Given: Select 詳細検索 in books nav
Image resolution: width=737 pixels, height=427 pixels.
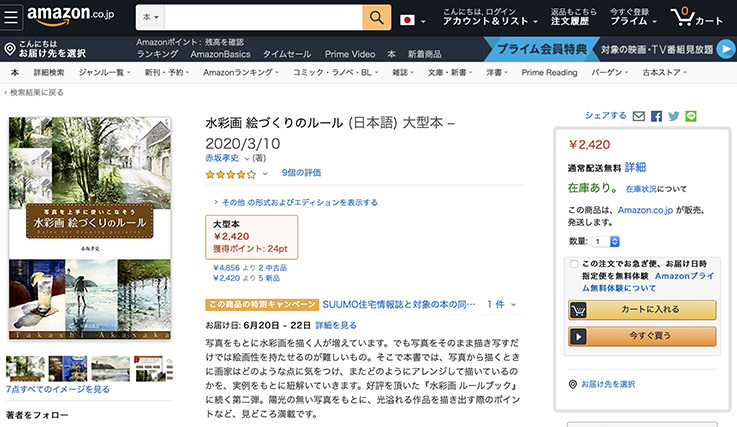Looking at the screenshot, I should pyautogui.click(x=49, y=72).
